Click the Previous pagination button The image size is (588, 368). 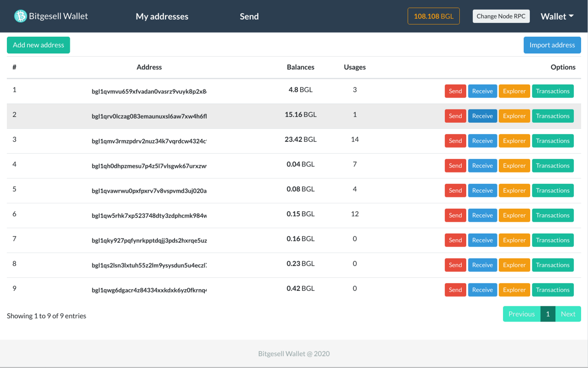pyautogui.click(x=521, y=314)
